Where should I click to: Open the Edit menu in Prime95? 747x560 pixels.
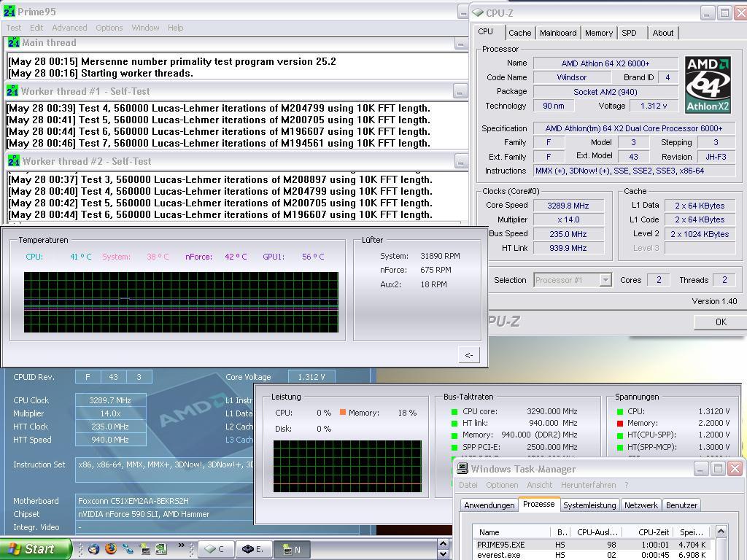(x=36, y=28)
